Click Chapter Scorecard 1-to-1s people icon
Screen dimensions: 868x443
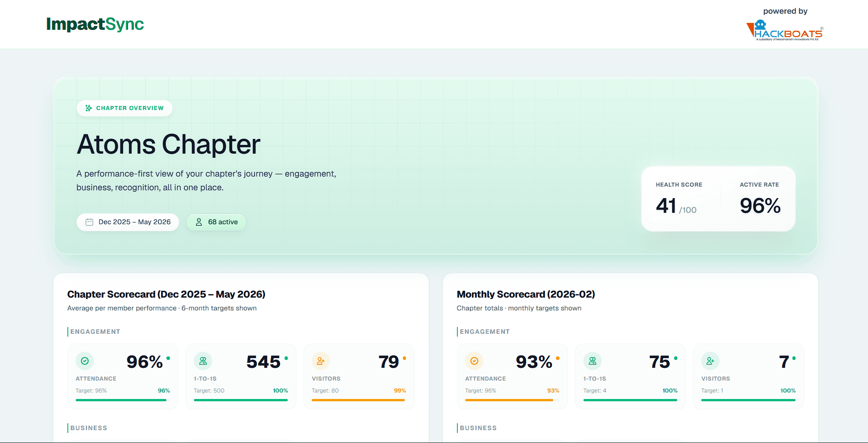(x=203, y=361)
